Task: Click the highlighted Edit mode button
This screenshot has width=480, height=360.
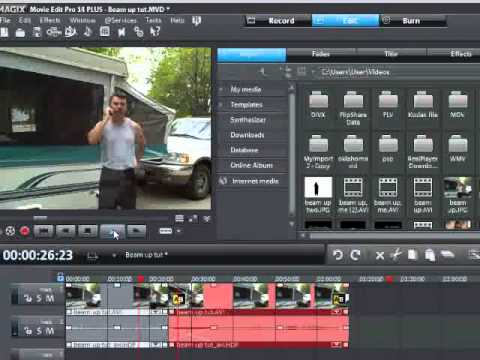Action: [x=345, y=21]
